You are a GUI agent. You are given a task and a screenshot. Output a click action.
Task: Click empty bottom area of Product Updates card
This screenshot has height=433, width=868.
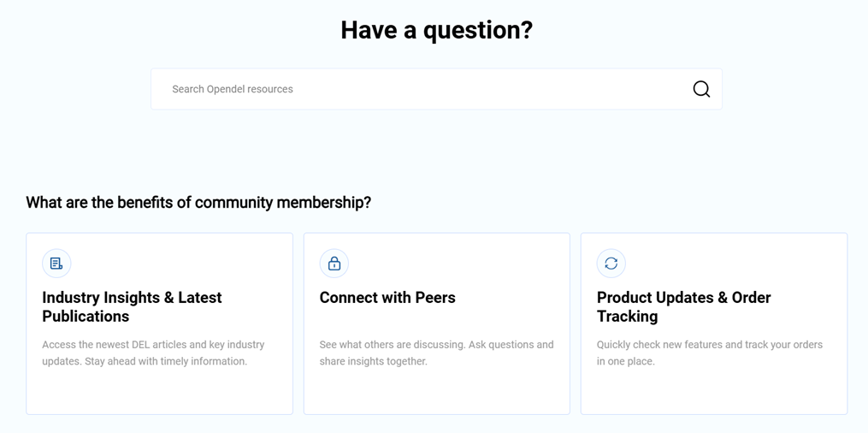pyautogui.click(x=713, y=394)
